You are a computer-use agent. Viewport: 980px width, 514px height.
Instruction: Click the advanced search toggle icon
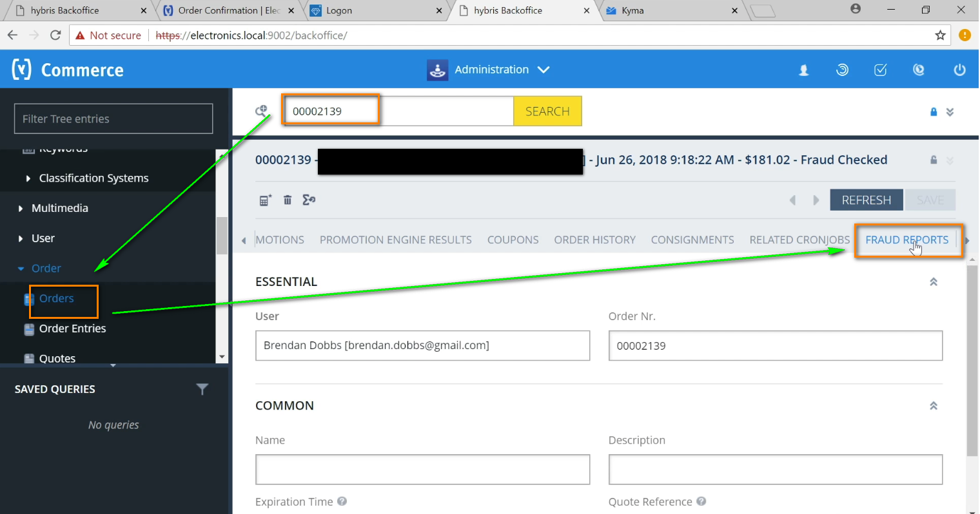261,111
